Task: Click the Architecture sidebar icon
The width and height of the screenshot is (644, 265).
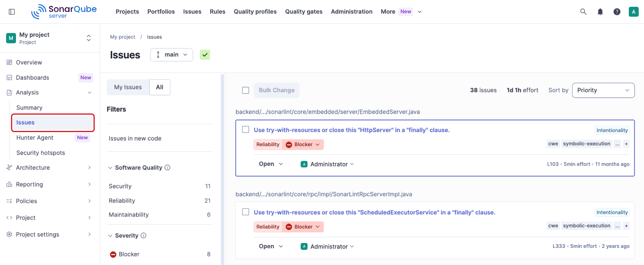Action: 9,168
